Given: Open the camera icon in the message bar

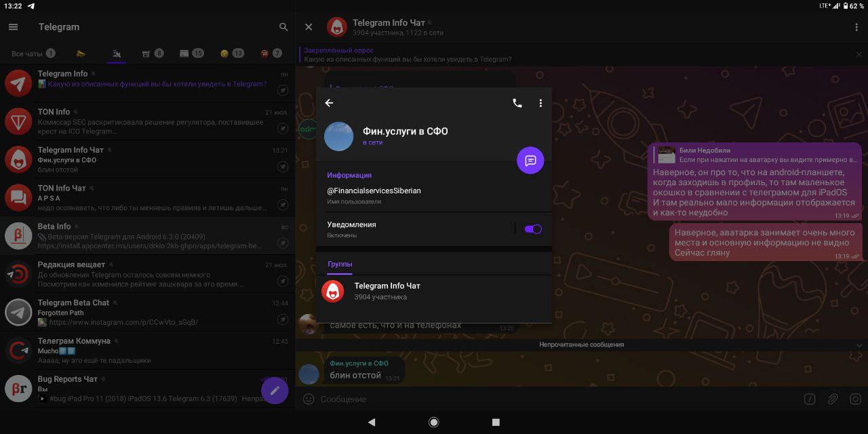Looking at the screenshot, I should click(x=856, y=399).
